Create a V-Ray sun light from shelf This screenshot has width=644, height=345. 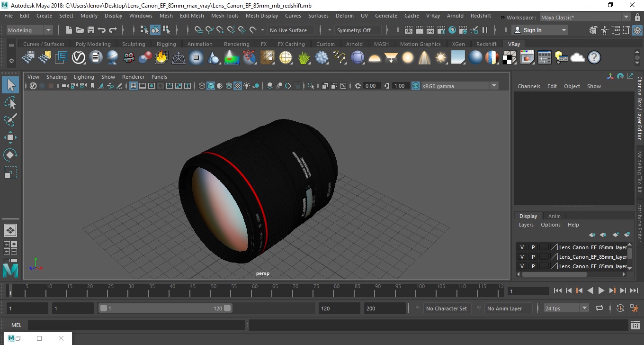coord(441,58)
